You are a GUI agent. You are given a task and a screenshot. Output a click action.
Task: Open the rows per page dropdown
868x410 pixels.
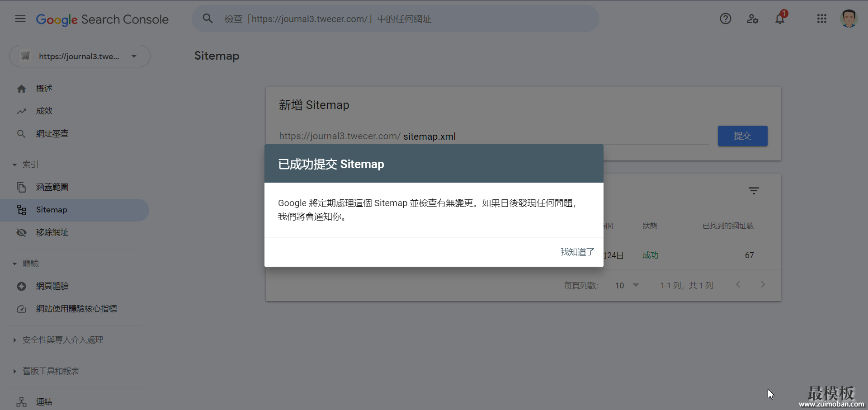[x=627, y=285]
